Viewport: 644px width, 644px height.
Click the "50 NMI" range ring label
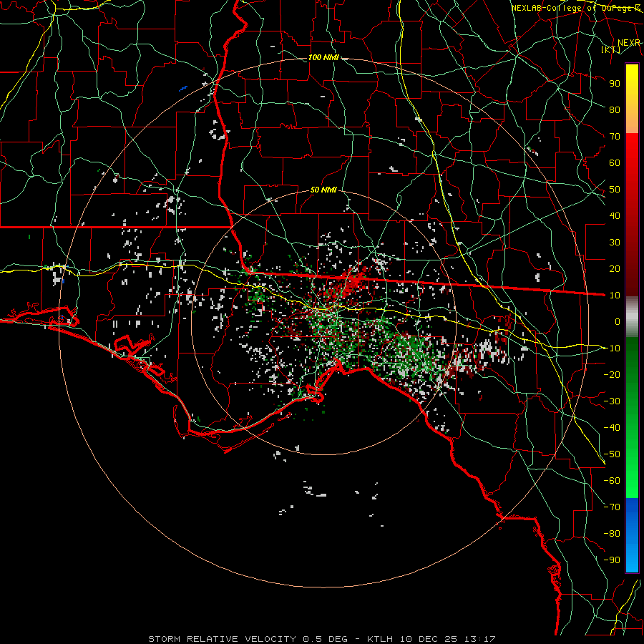323,190
